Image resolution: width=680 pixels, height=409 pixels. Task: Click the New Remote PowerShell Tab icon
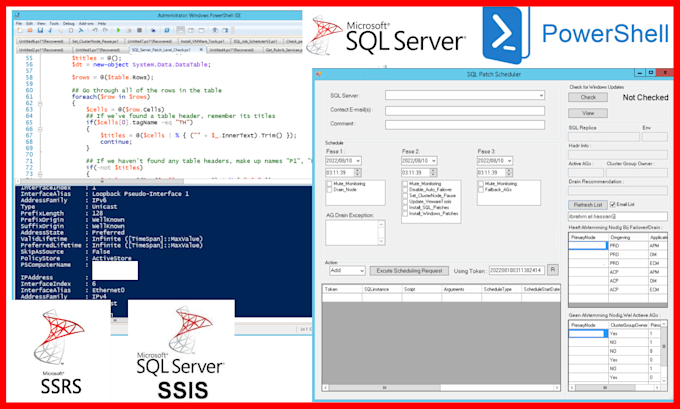pos(153,30)
